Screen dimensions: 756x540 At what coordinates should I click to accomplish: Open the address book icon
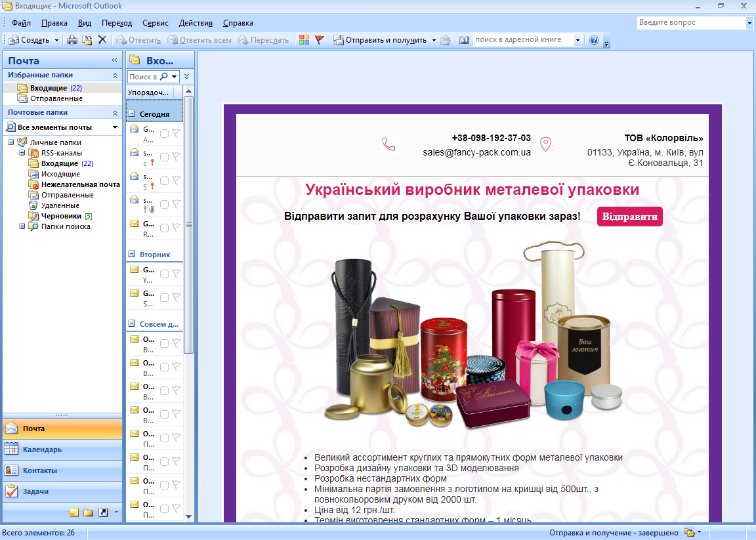[465, 40]
